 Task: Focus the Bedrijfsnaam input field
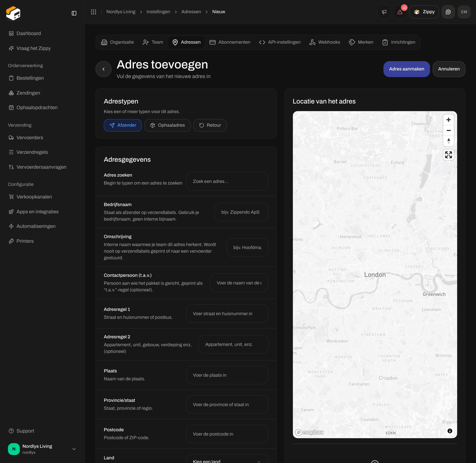241,212
